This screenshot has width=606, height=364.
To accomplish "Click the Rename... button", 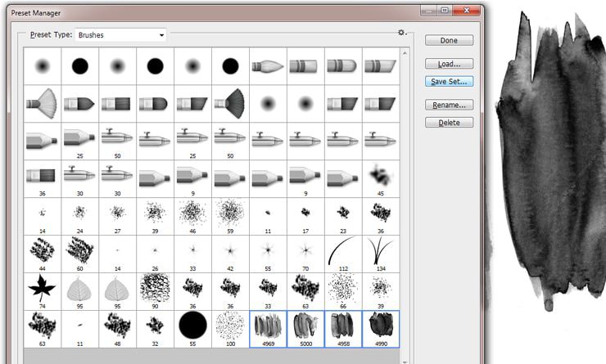I will 449,105.
